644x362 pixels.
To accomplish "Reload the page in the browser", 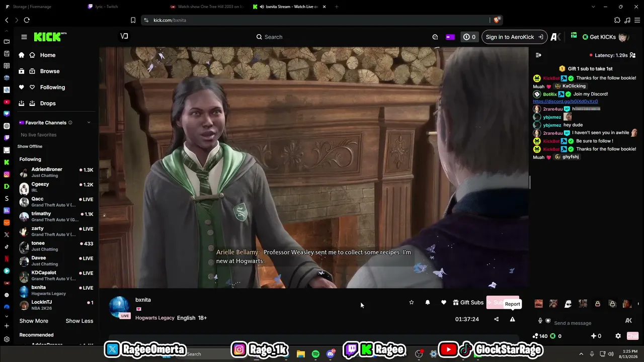I will click(27, 20).
